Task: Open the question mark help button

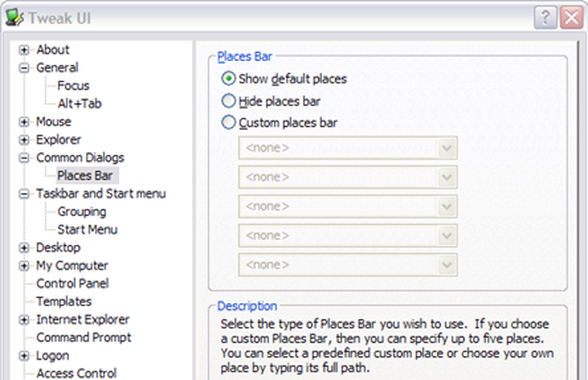Action: pyautogui.click(x=545, y=17)
